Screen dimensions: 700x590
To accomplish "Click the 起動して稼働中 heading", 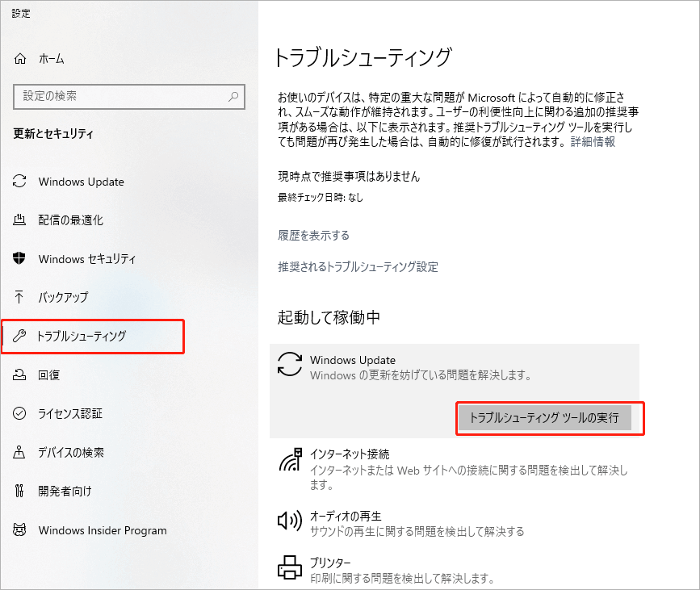I will point(329,317).
